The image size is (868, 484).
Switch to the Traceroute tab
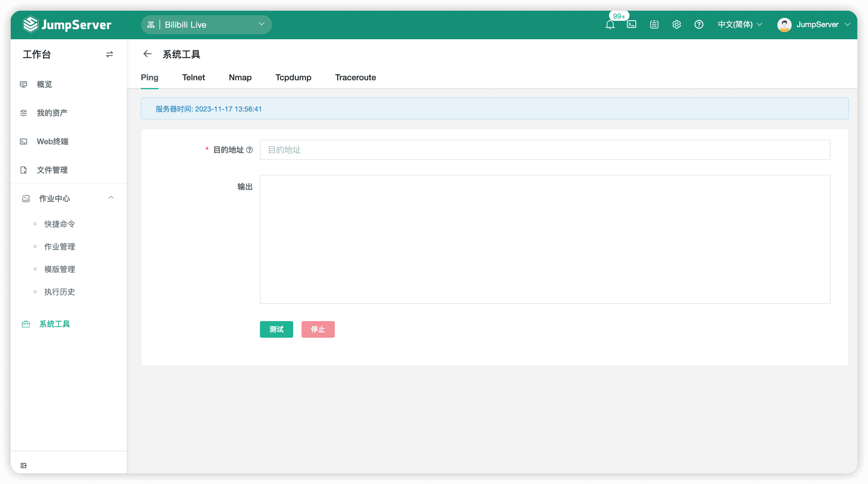click(355, 78)
